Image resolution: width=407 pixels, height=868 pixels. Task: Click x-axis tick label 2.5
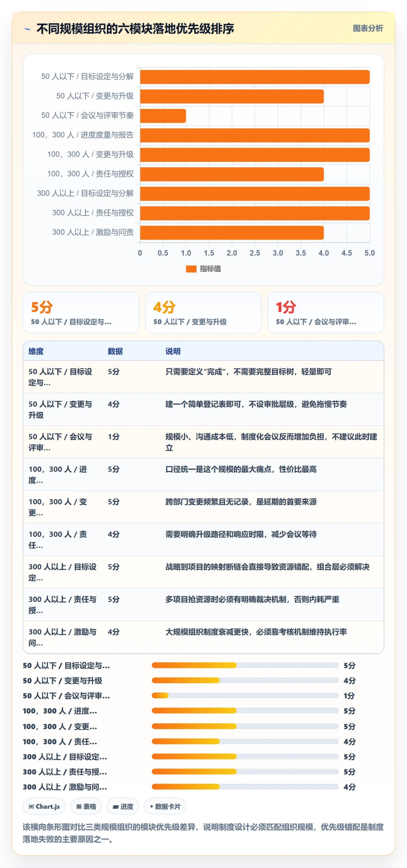255,253
